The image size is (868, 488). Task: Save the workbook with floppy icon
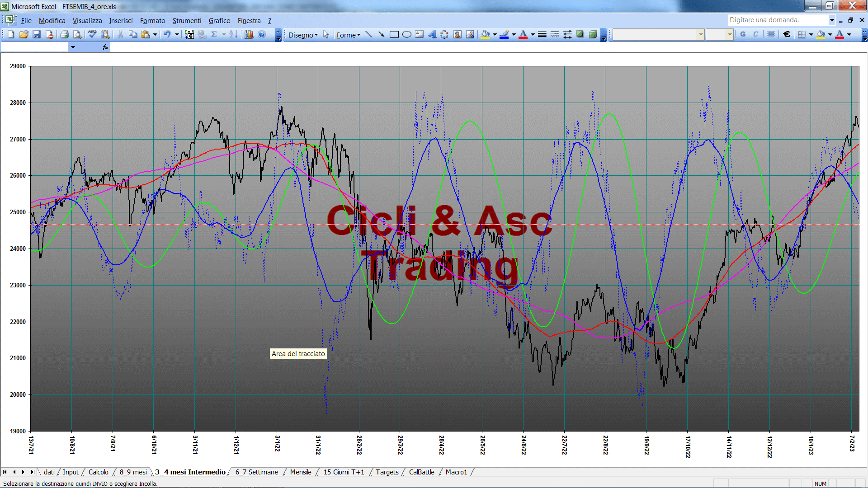point(37,34)
